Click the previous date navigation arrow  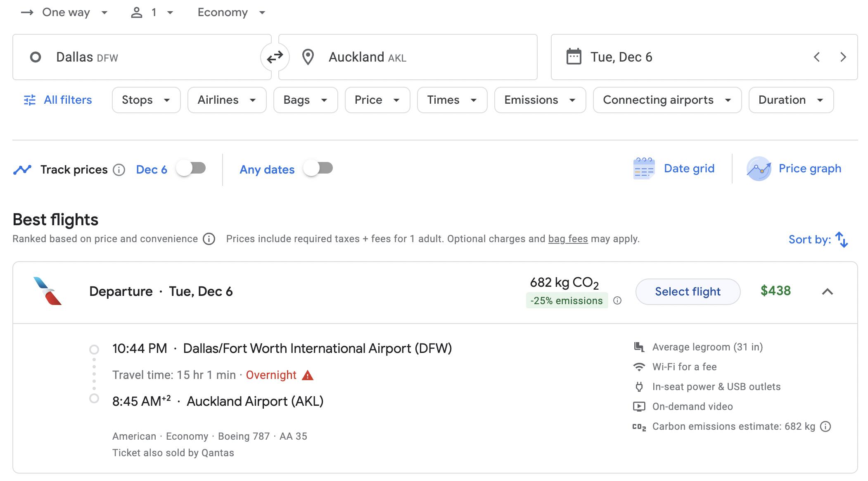pos(816,56)
